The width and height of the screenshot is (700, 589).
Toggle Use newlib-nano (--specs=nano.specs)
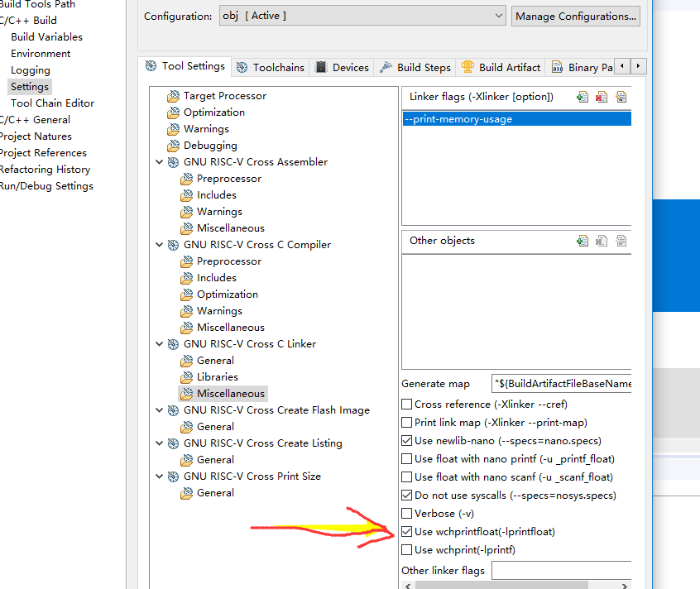(406, 441)
